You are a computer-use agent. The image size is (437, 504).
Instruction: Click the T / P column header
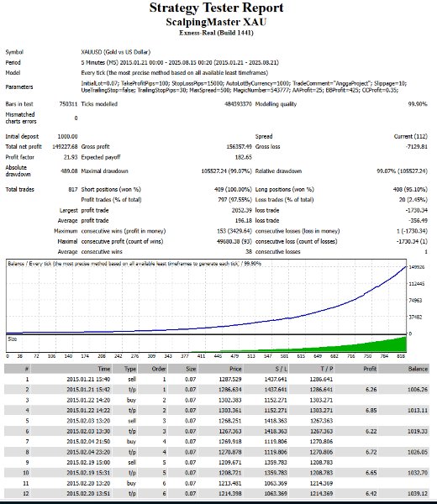(326, 369)
